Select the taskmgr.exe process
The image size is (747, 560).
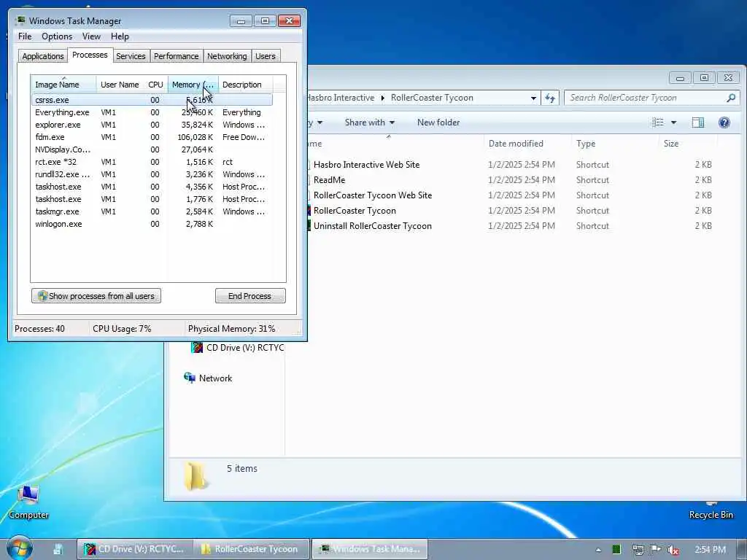152,211
